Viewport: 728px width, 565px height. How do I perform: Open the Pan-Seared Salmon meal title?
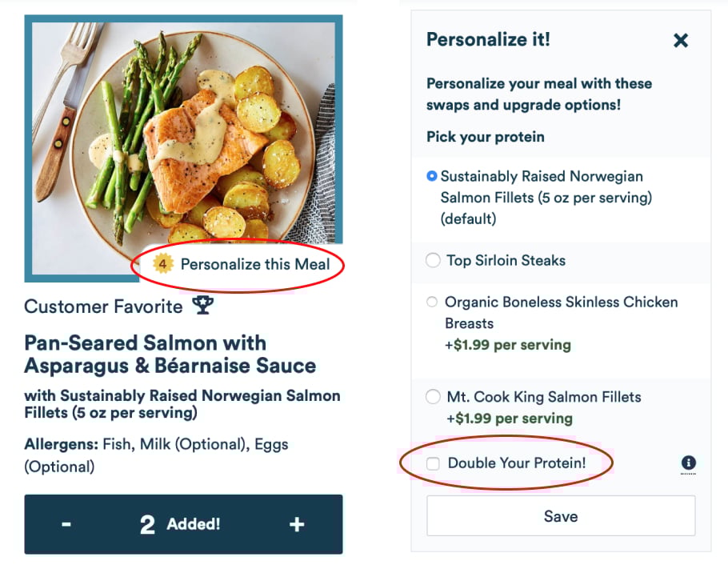[170, 355]
